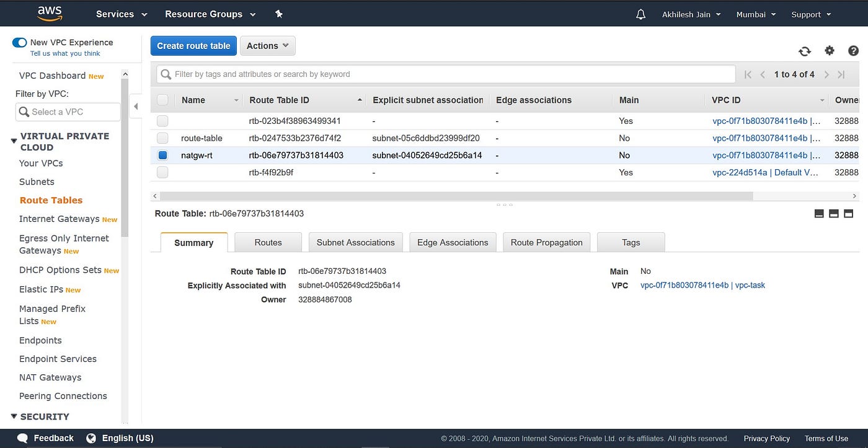Collapse the left navigation pane arrow
This screenshot has height=448, width=868.
136,107
